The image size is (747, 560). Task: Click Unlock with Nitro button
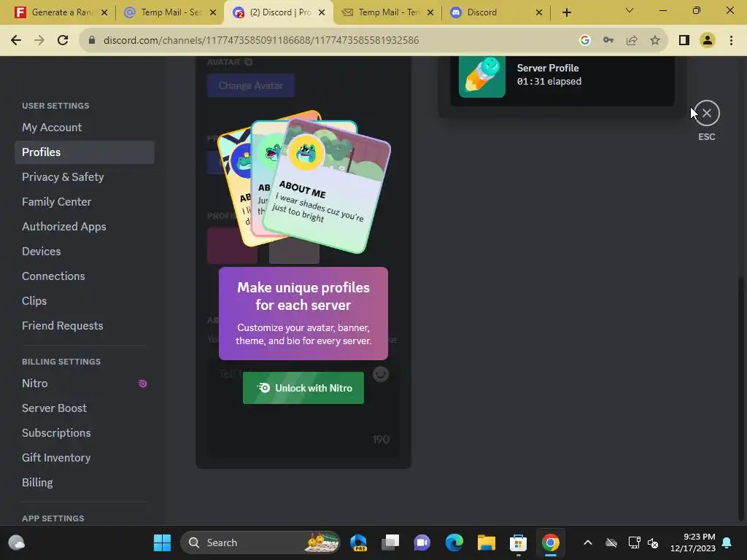coord(303,388)
